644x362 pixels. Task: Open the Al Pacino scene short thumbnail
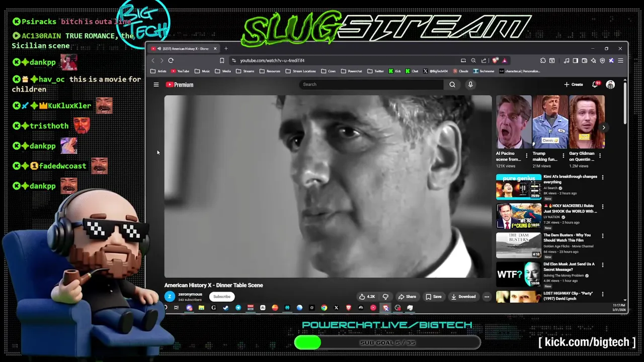514,122
